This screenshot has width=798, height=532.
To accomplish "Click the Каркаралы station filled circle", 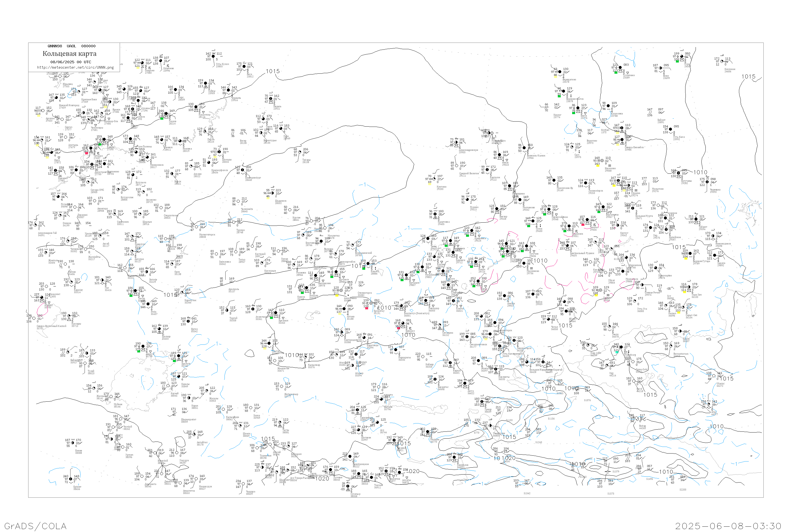I will pyautogui.click(x=396, y=350).
